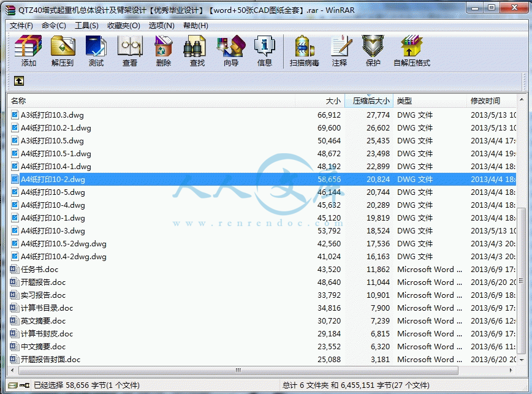
Task: Click icon of A4纸打印10.2-1.dwg
Action: pyautogui.click(x=15, y=127)
